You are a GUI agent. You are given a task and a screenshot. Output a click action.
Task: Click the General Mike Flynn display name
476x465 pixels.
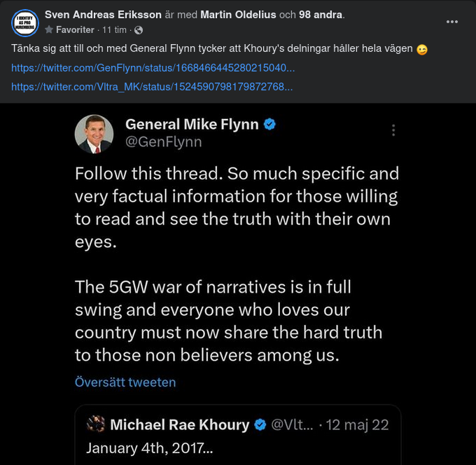tap(192, 125)
